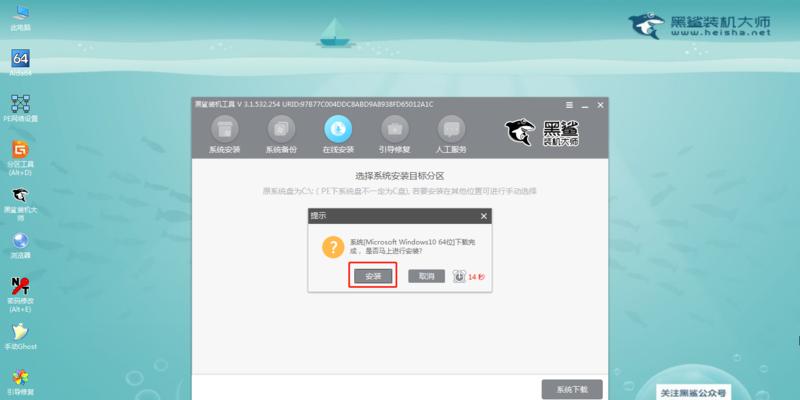Click the alarm clock countdown icon
Viewport: 800px width, 400px height.
(459, 276)
